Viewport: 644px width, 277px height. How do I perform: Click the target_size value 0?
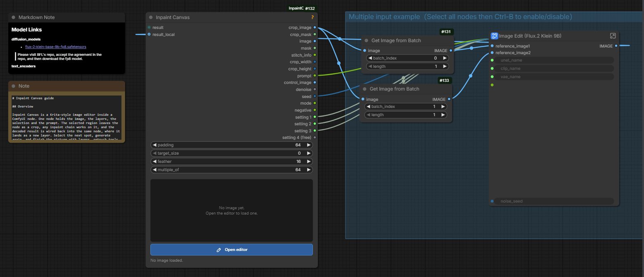point(299,153)
